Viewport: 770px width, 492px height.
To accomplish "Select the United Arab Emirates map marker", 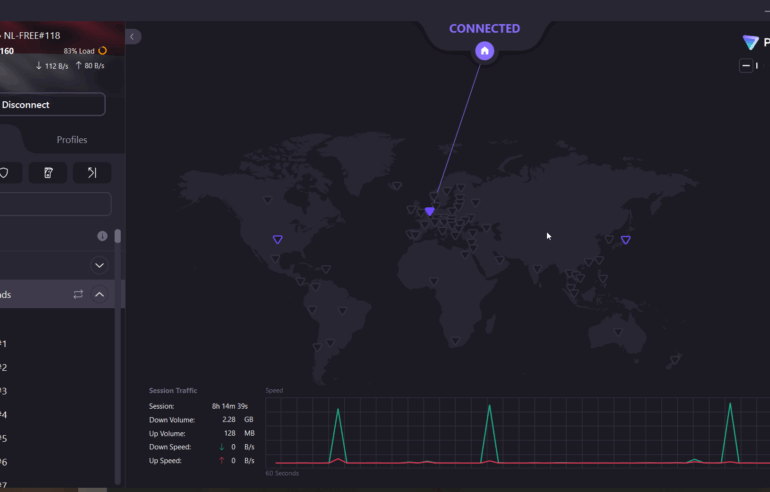I will click(499, 260).
